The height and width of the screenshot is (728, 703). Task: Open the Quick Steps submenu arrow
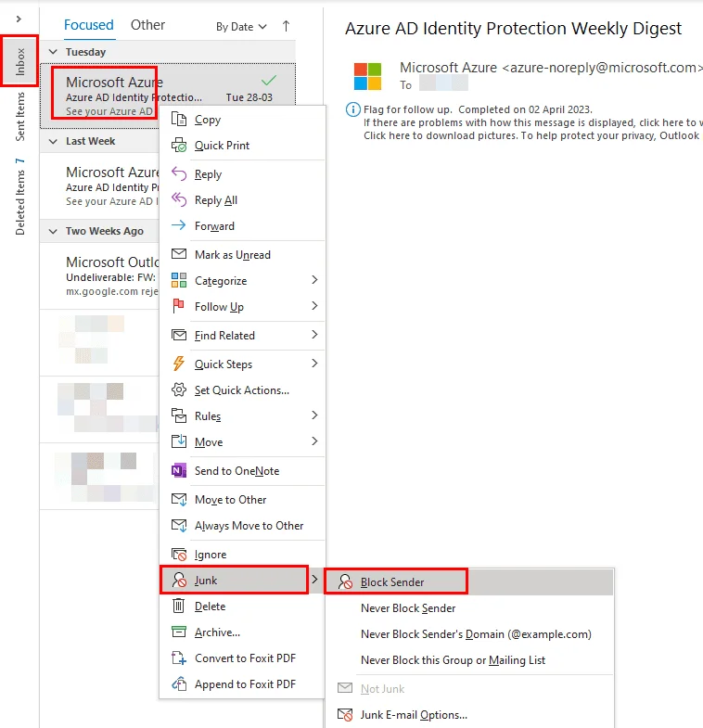point(314,364)
